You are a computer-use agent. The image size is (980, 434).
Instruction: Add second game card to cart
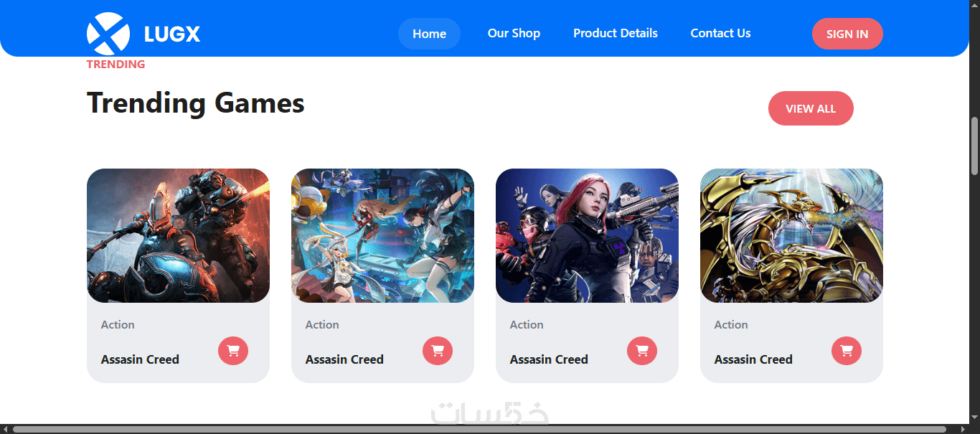(x=438, y=351)
